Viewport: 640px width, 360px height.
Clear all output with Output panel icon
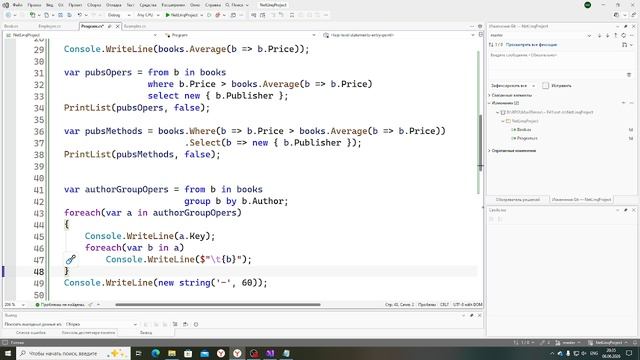(175, 324)
